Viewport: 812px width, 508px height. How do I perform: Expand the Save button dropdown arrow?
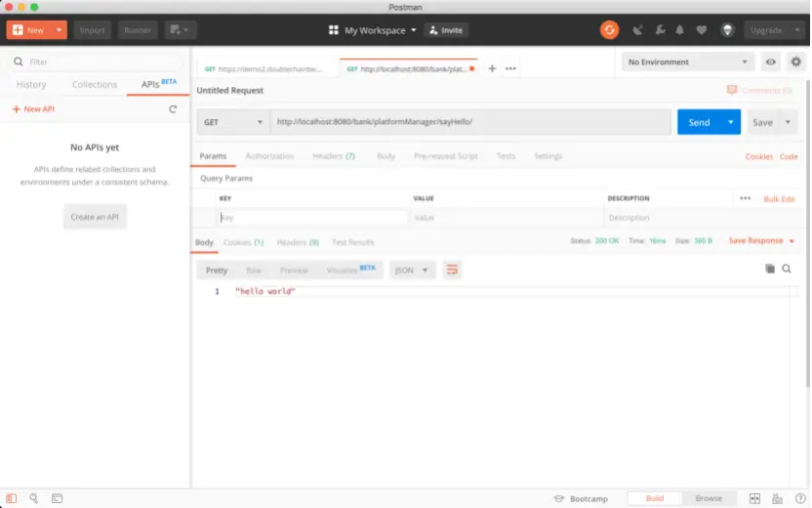pos(789,122)
